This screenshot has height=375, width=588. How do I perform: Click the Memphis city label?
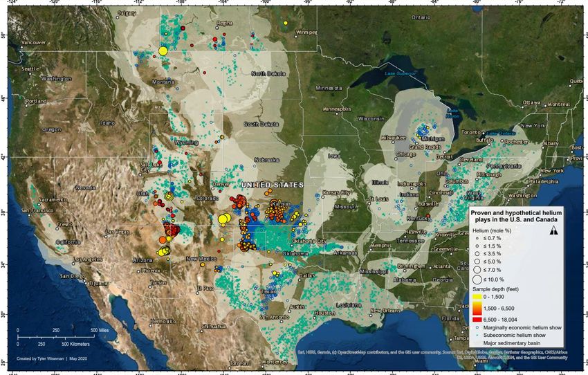pyautogui.click(x=381, y=245)
